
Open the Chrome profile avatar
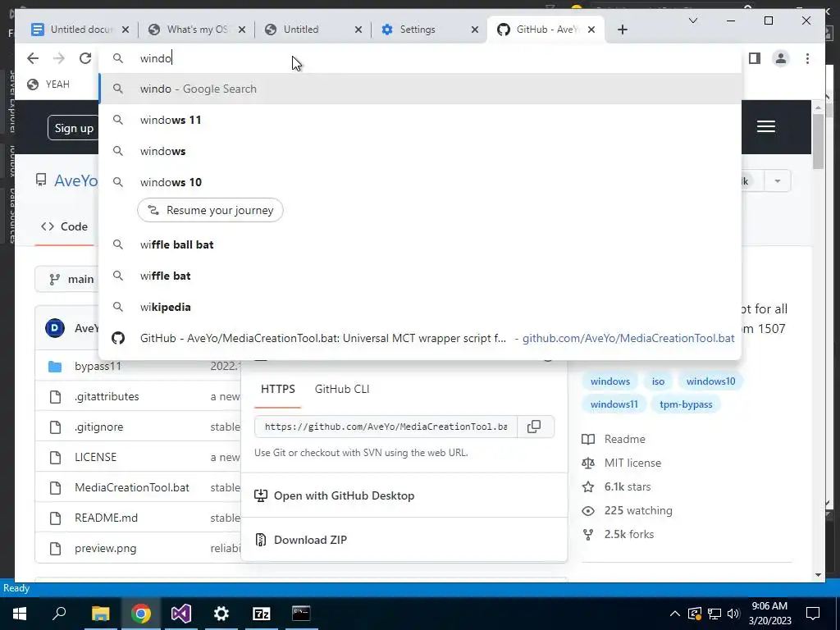[781, 58]
